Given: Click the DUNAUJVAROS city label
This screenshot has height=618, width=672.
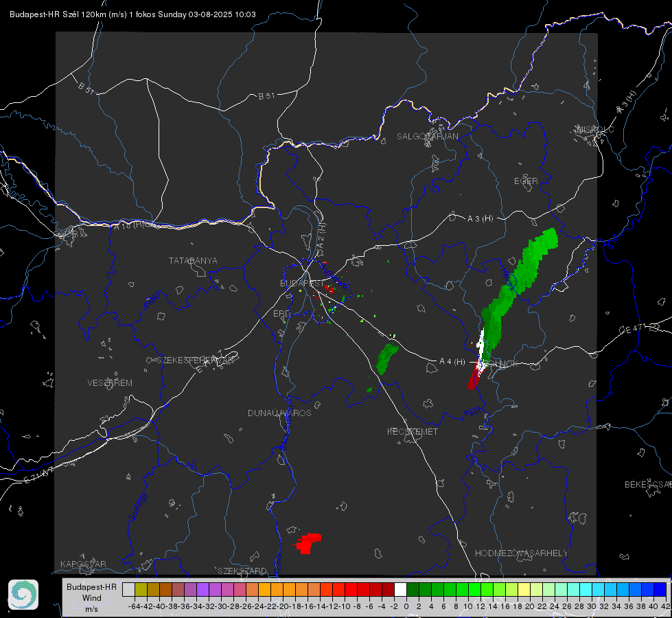Looking at the screenshot, I should coord(279,413).
